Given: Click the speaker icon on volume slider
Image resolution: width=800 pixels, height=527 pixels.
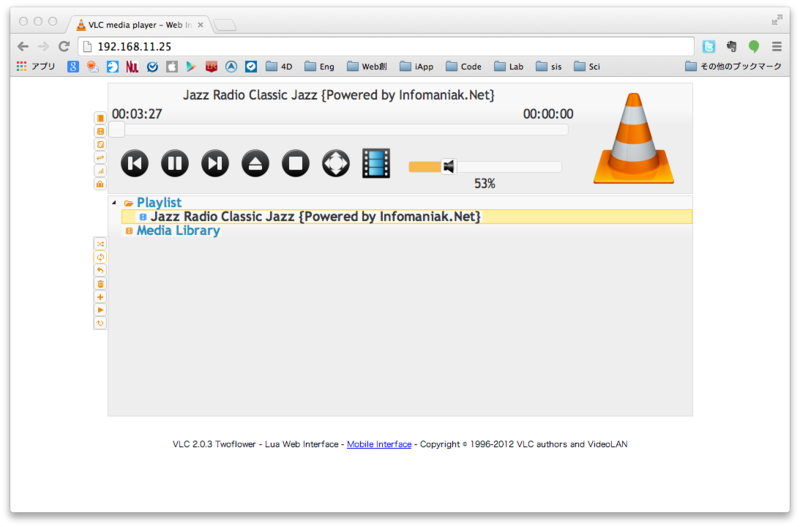Looking at the screenshot, I should pos(448,166).
